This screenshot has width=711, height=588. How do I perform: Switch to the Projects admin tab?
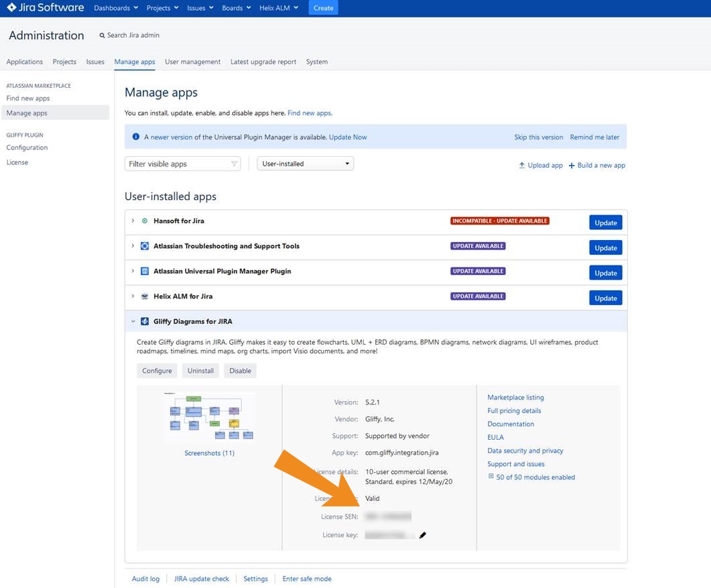tap(64, 62)
